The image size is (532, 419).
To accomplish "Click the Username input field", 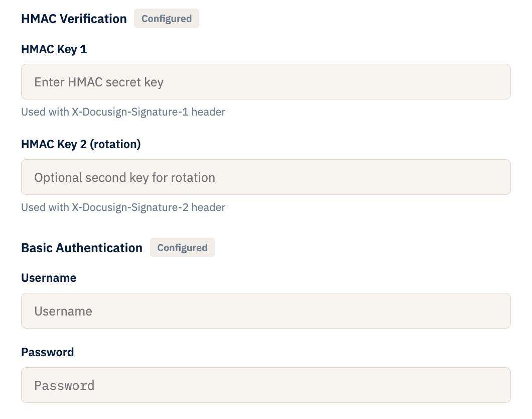I will (x=265, y=310).
